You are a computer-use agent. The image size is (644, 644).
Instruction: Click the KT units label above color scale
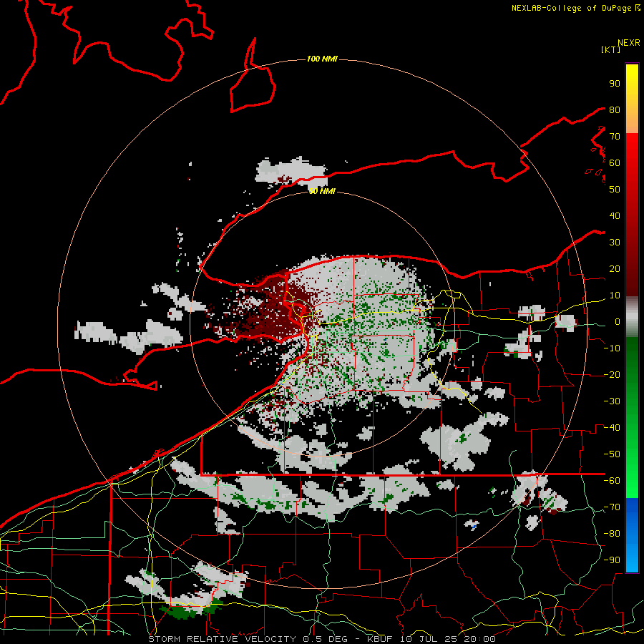pyautogui.click(x=610, y=49)
